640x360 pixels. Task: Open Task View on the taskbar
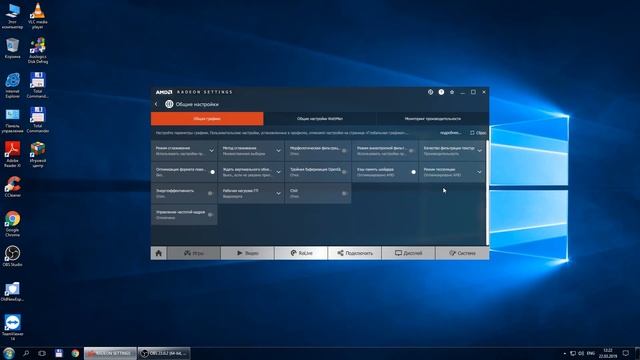(x=42, y=353)
